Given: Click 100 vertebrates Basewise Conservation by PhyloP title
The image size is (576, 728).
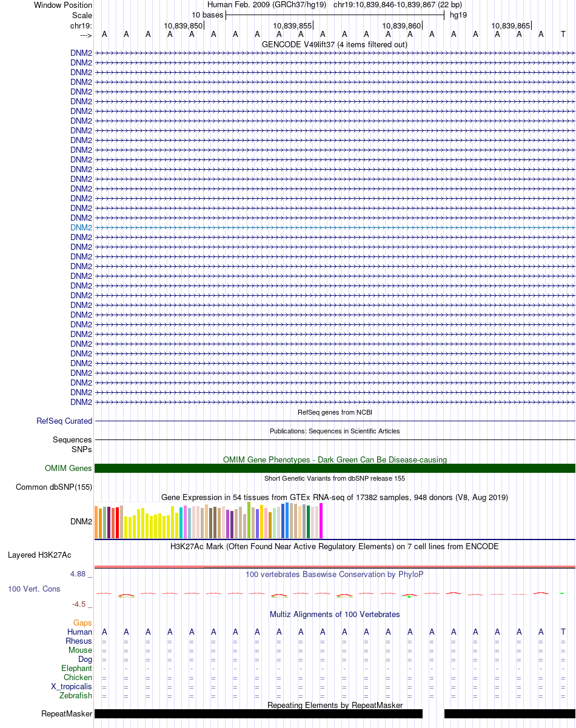Looking at the screenshot, I should point(335,574).
